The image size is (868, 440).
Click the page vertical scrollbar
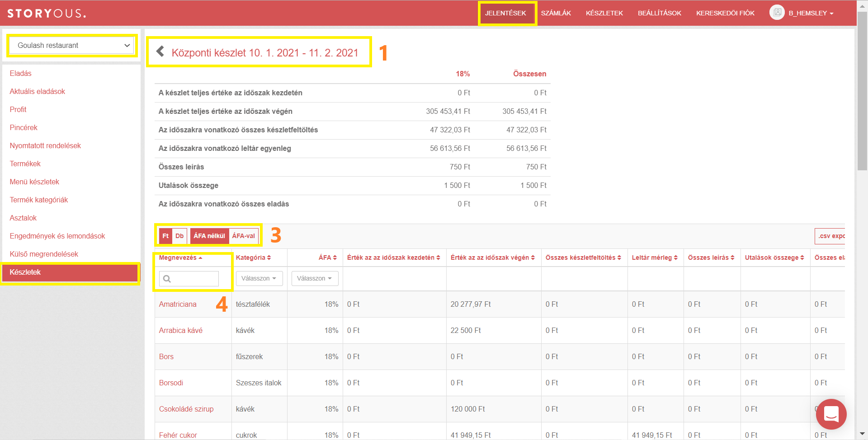863,90
